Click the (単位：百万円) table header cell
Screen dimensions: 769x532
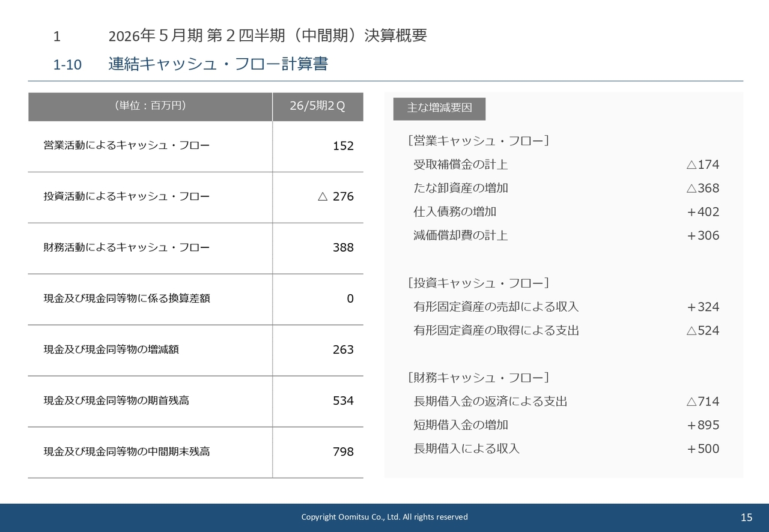pyautogui.click(x=150, y=106)
